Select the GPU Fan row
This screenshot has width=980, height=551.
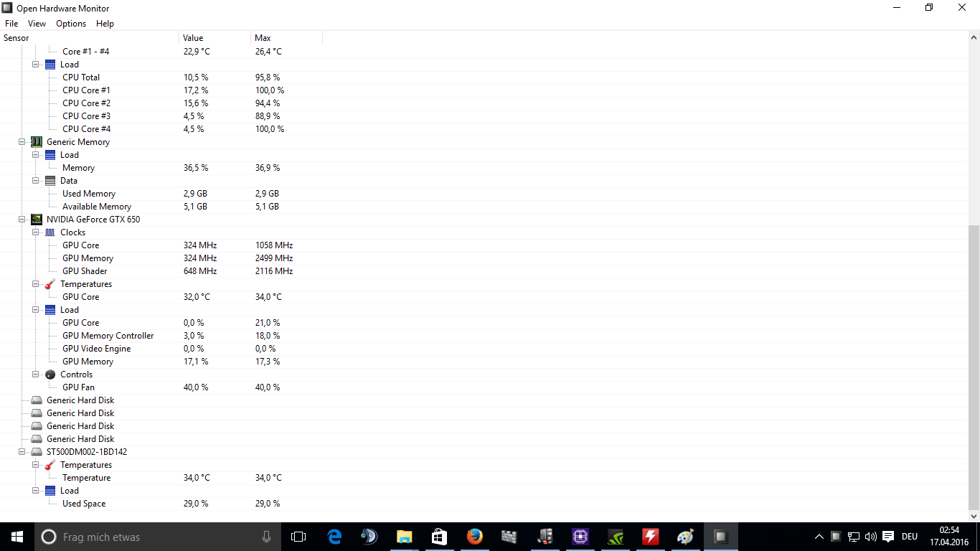[x=484, y=387]
